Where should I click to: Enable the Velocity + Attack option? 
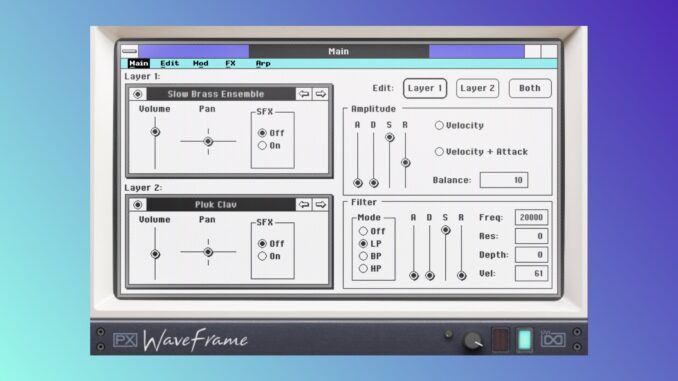click(x=481, y=152)
